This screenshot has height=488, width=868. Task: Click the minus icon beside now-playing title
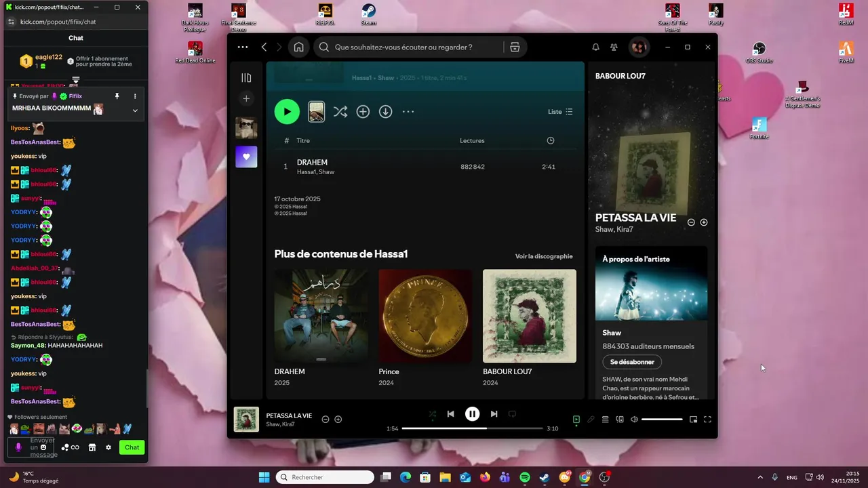coord(325,420)
